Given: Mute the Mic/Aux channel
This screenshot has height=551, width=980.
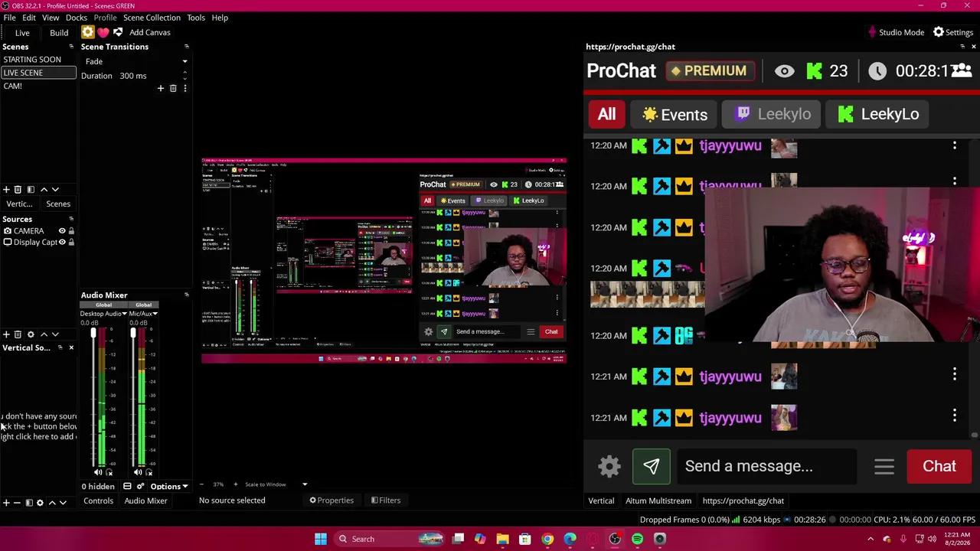Looking at the screenshot, I should (x=138, y=472).
